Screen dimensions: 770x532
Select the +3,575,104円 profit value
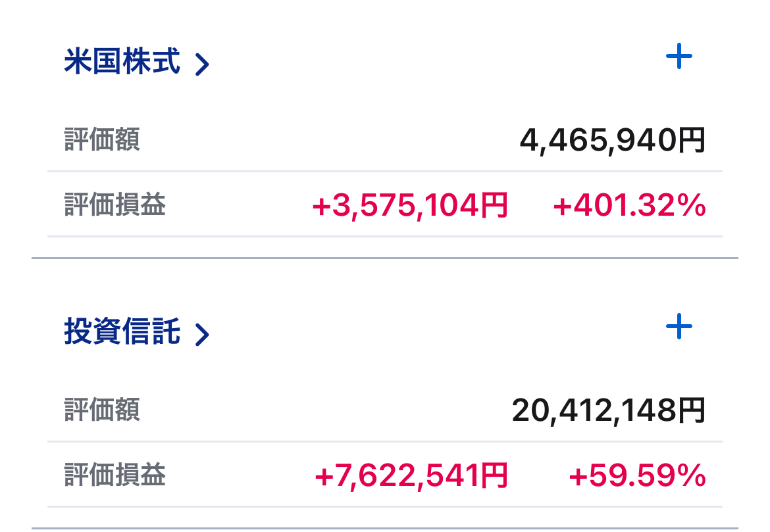coord(410,207)
